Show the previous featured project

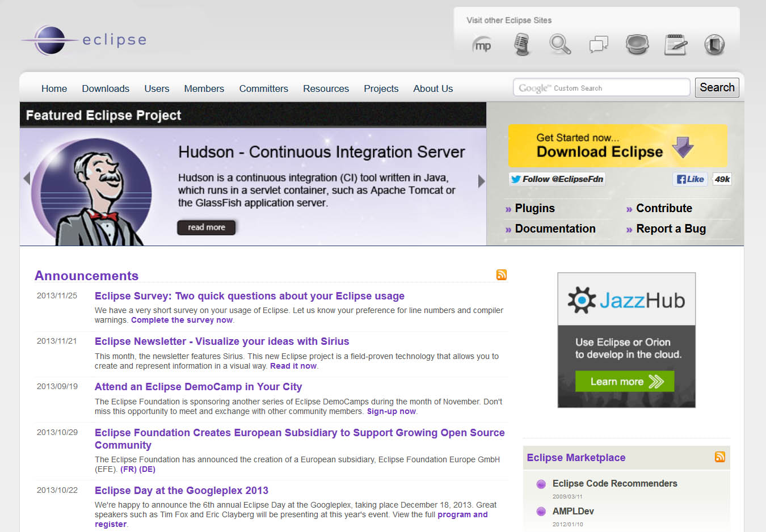coord(27,179)
